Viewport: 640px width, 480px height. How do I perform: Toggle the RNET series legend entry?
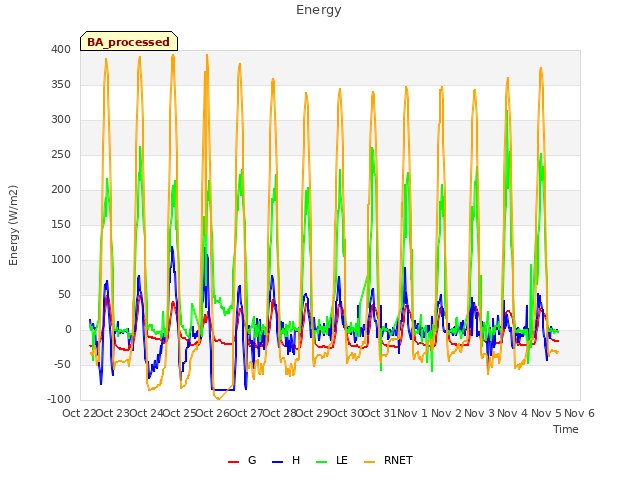[388, 460]
